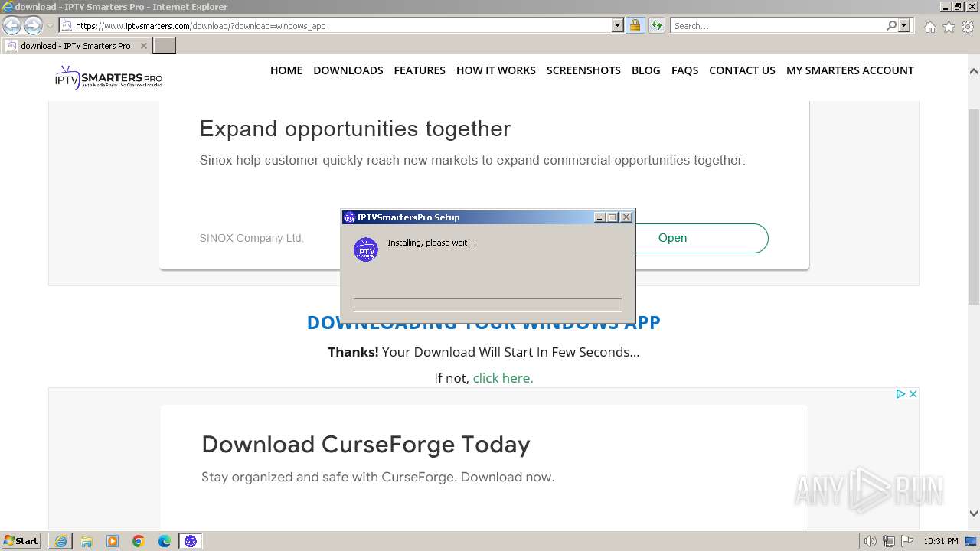This screenshot has height=551, width=980.
Task: Close the CurseForge ad with X icon
Action: click(913, 394)
